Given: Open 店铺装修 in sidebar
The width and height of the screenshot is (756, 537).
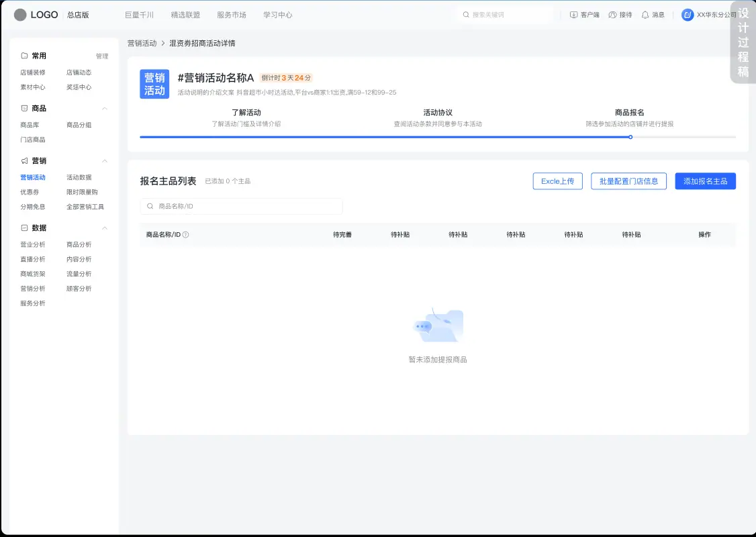Looking at the screenshot, I should pos(33,72).
